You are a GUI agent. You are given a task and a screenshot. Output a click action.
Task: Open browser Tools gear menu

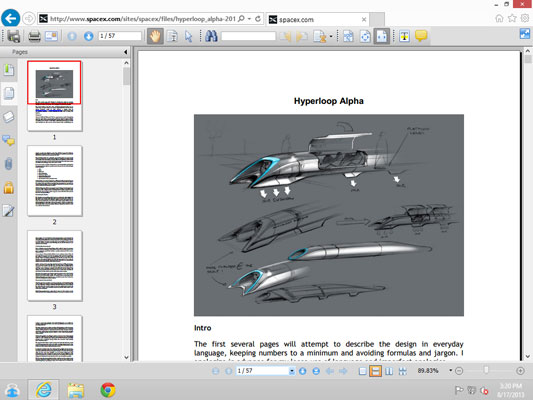click(x=525, y=18)
